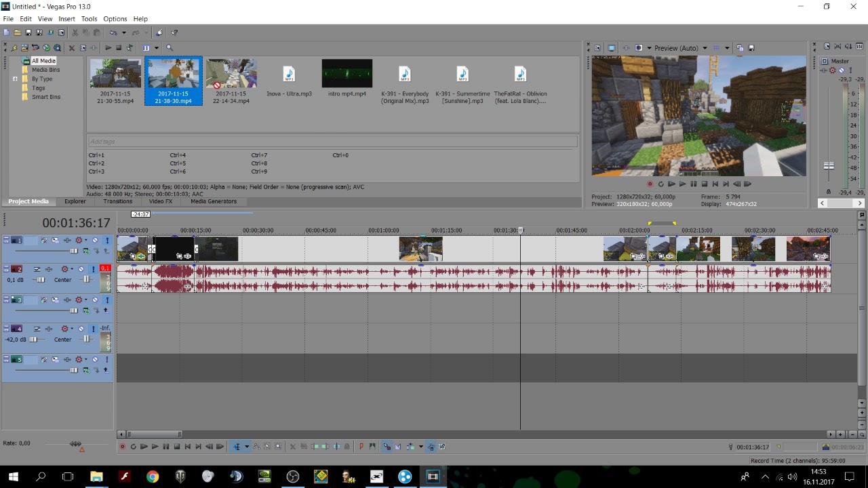Mute video track 3
This screenshot has height=488, width=868.
95,300
